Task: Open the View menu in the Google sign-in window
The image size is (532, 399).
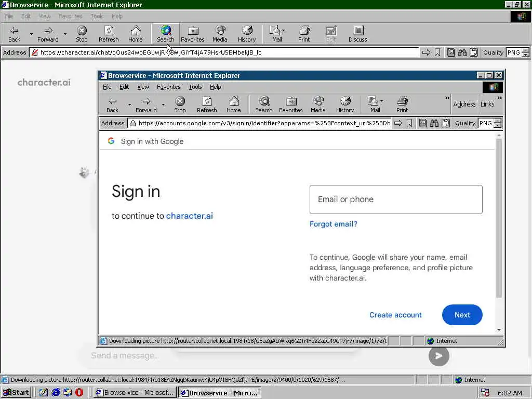Action: pos(143,87)
